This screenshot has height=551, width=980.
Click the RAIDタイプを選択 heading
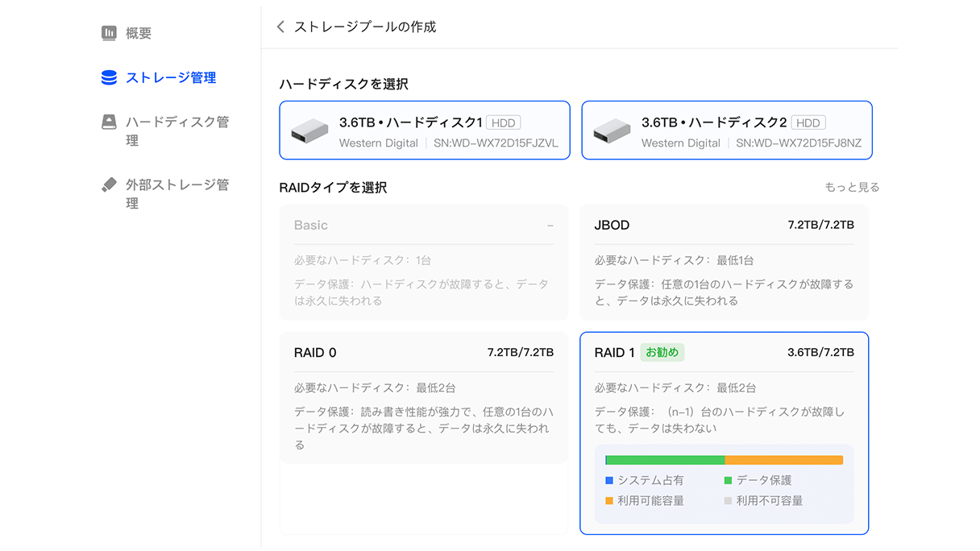tap(333, 188)
